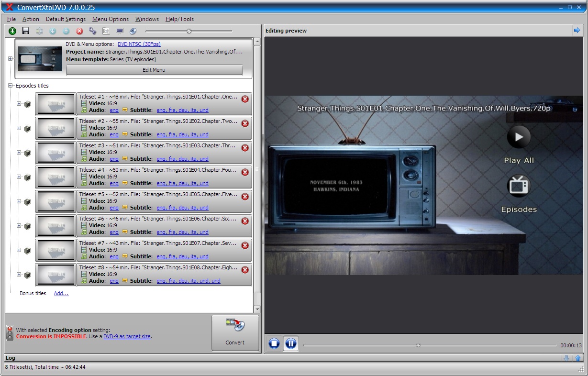
Task: Remove Titleset #5 with its red X
Action: pyautogui.click(x=245, y=197)
